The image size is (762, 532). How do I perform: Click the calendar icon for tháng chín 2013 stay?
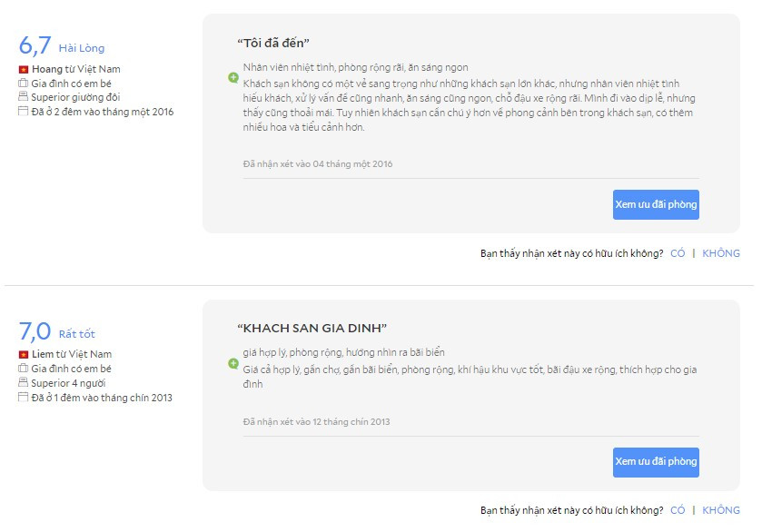click(24, 398)
